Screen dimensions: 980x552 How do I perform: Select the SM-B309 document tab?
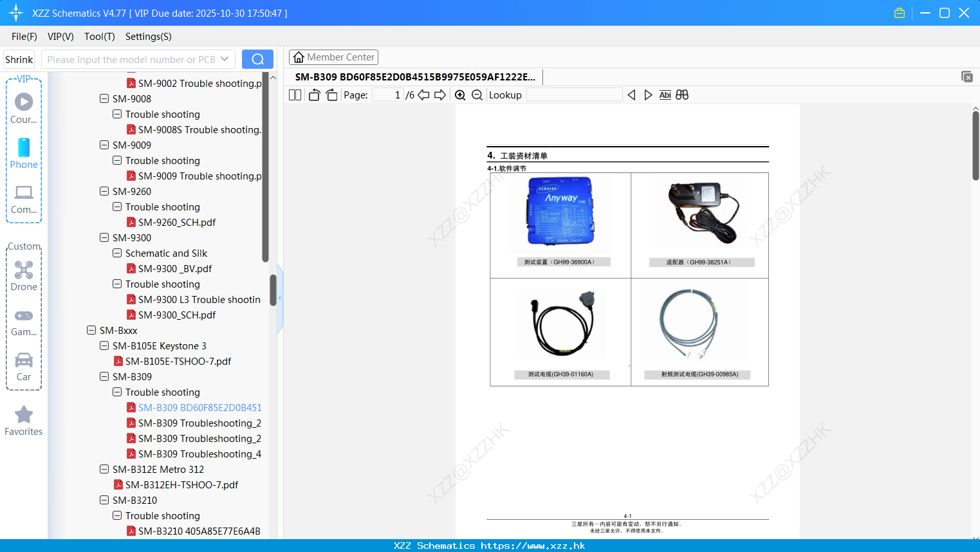(x=415, y=77)
